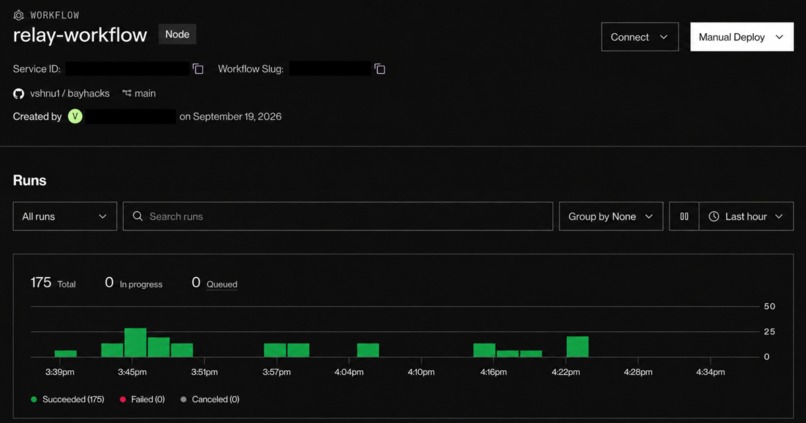
Task: Select the chart bar at 3:39pm
Action: [66, 354]
